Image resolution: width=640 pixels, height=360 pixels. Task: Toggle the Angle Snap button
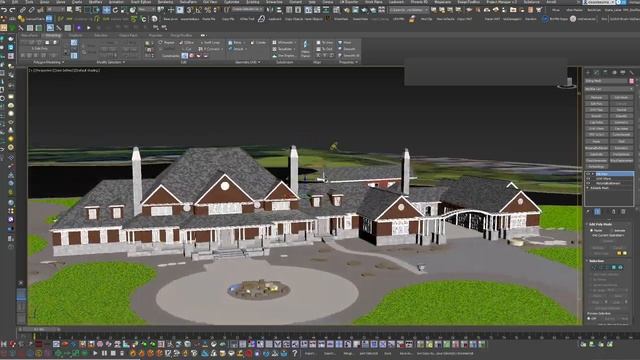199,10
